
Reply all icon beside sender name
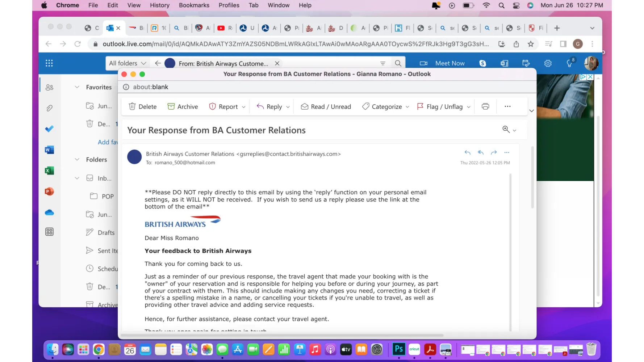pos(481,152)
